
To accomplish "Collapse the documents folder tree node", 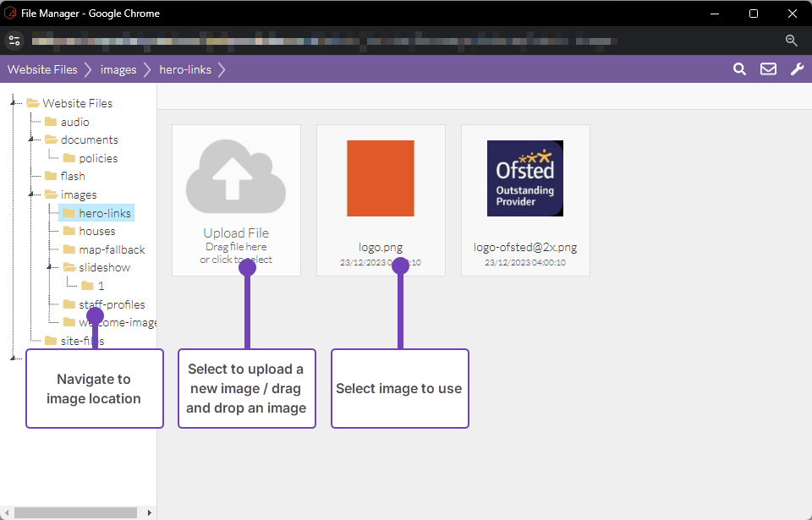I will pos(31,140).
